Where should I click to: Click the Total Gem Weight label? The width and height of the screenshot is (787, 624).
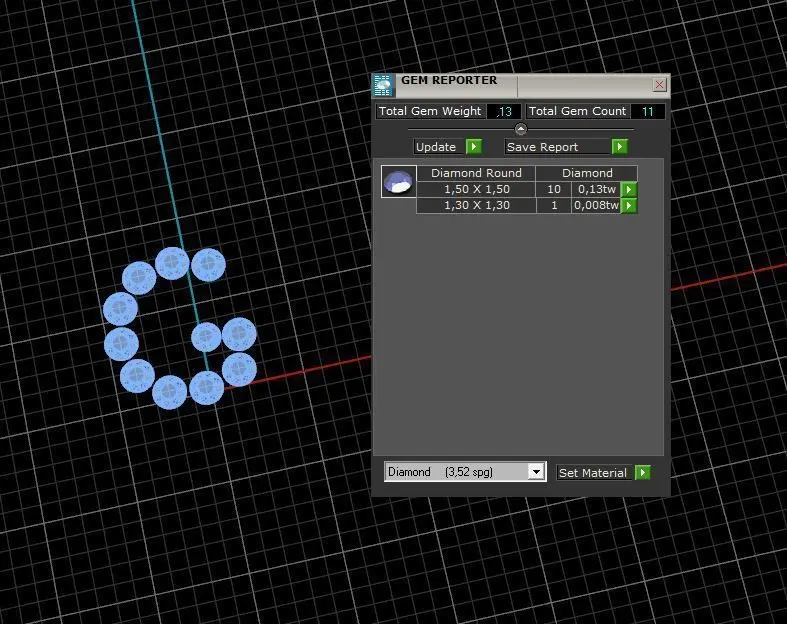click(430, 111)
